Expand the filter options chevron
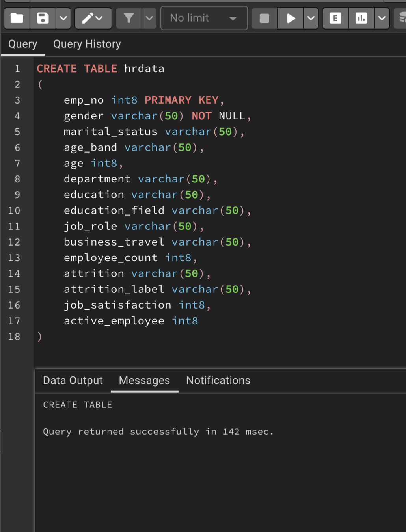The width and height of the screenshot is (406, 532). pyautogui.click(x=149, y=18)
